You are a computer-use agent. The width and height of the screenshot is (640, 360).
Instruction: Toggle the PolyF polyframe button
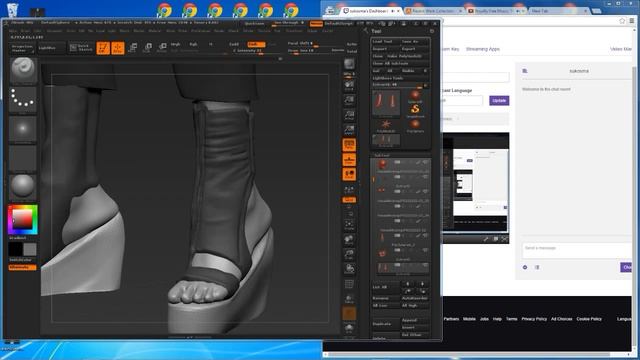coord(349,284)
